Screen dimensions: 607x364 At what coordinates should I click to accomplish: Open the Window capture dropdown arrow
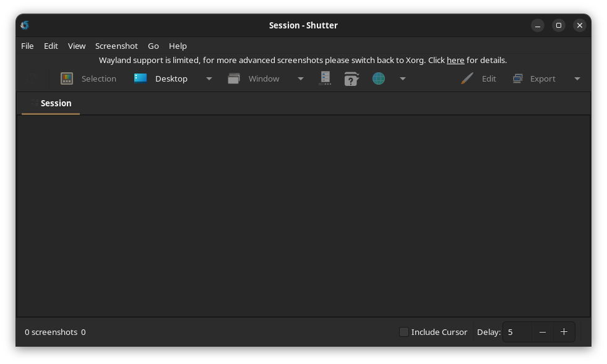tap(301, 78)
